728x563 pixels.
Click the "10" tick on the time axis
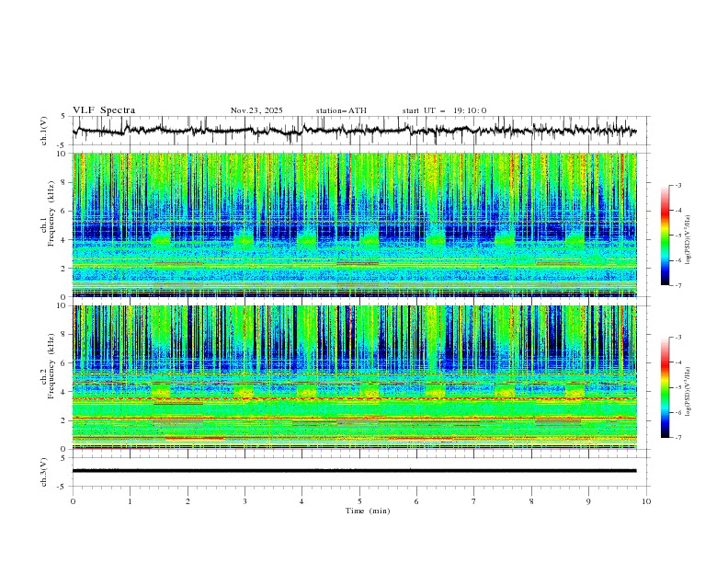(x=646, y=501)
